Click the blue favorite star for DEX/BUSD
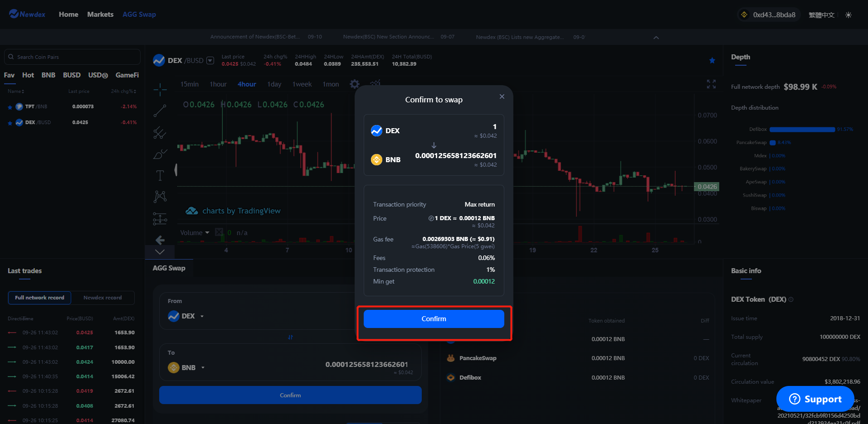 click(x=712, y=60)
